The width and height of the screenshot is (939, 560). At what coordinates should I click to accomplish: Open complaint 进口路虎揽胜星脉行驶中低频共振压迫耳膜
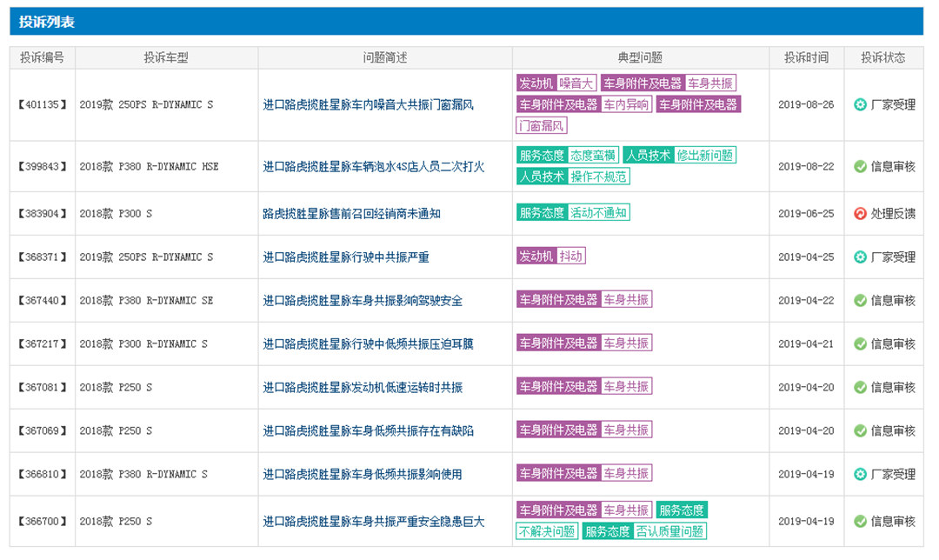coord(368,344)
